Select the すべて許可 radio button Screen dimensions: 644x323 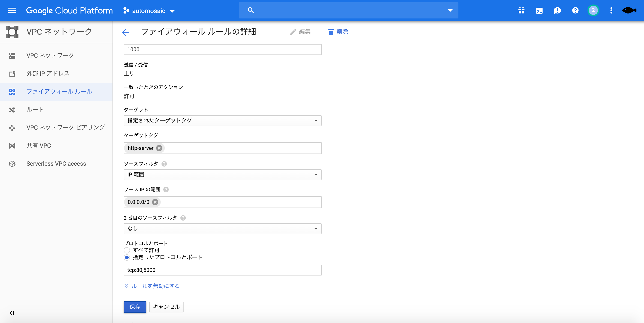point(127,250)
